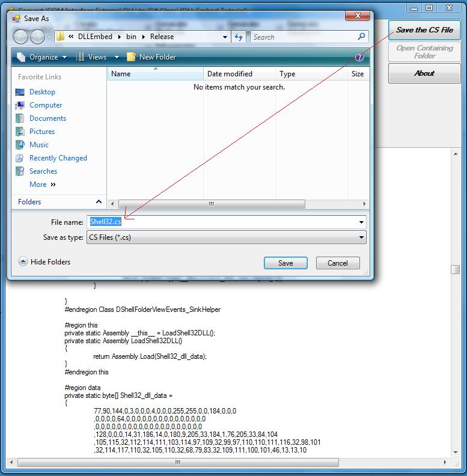Click Hide Folders toggle
This screenshot has height=476, width=467.
coord(44,261)
